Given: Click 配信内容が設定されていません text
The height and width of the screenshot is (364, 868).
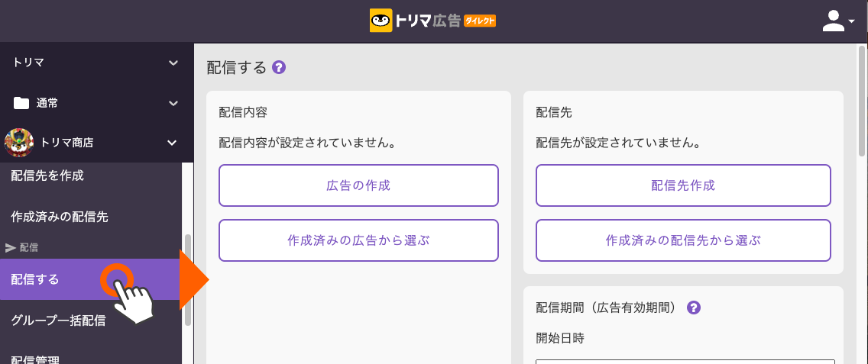Looking at the screenshot, I should [306, 143].
